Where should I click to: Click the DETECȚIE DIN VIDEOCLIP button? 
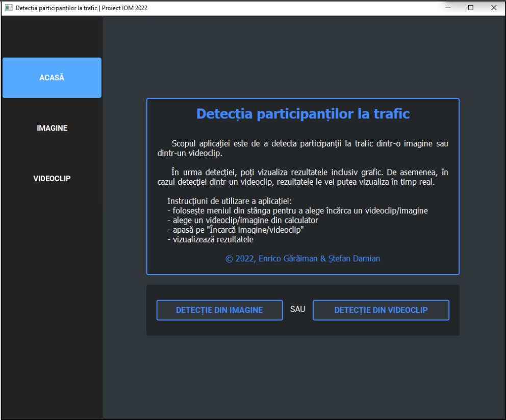(381, 310)
